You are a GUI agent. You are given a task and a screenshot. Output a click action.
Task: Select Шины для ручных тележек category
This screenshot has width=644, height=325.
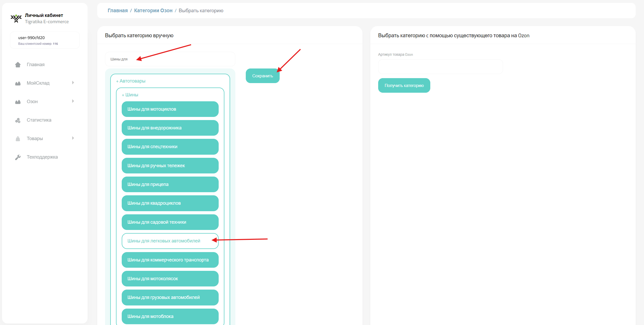coord(170,166)
